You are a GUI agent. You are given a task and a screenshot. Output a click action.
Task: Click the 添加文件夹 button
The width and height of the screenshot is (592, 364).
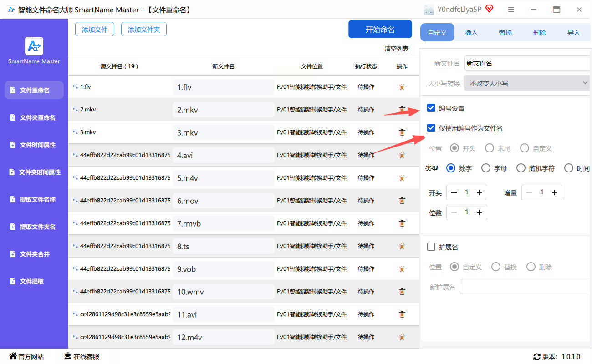[x=144, y=30]
